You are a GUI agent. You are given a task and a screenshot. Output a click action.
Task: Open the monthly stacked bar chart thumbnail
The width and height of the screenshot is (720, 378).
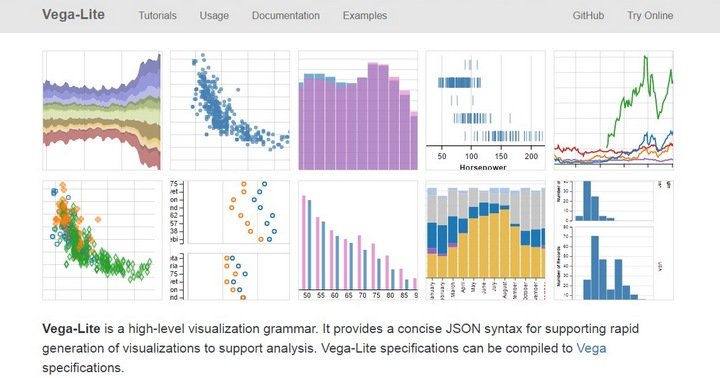486,240
